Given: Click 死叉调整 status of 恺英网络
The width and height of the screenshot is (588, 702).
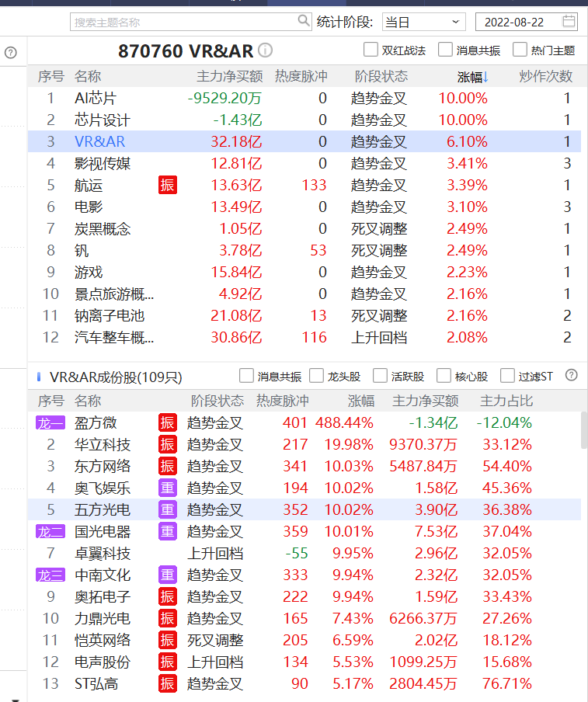Looking at the screenshot, I should click(x=215, y=640).
